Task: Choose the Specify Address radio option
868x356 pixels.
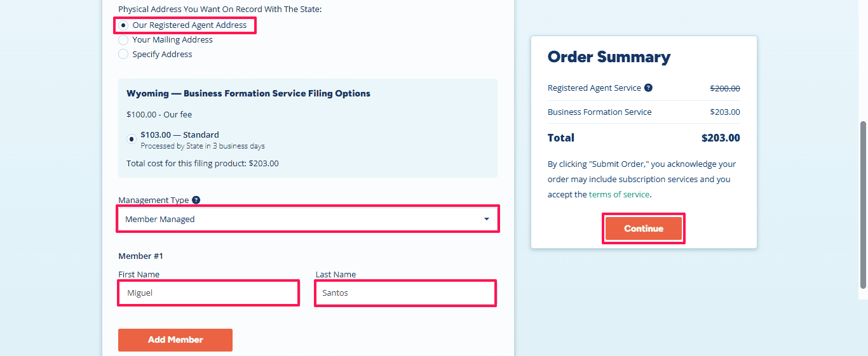Action: [123, 55]
